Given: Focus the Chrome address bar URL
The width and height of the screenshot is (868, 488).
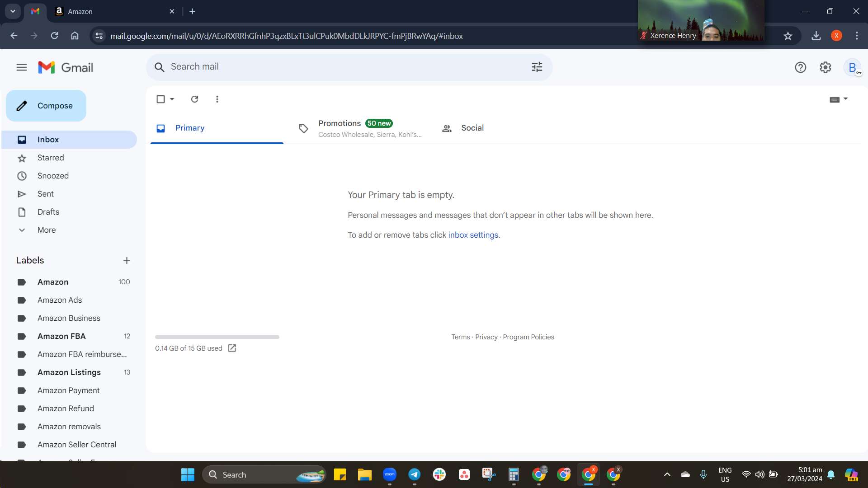Looking at the screenshot, I should pyautogui.click(x=287, y=36).
